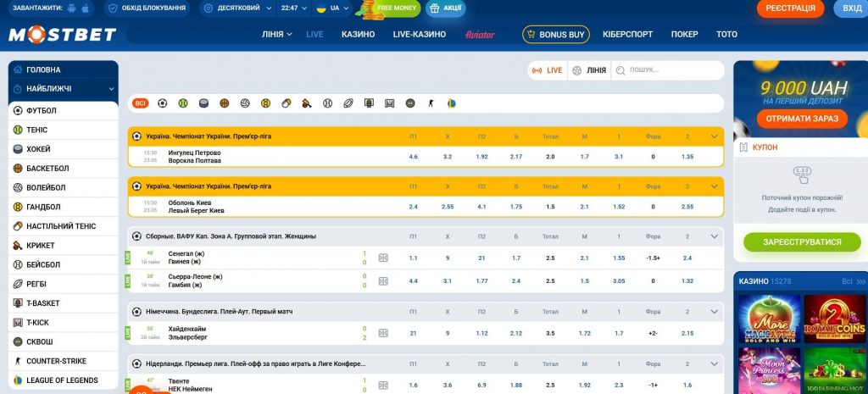868x394 pixels.
Task: Open the 22:47 time zone dropdown
Action: [293, 8]
